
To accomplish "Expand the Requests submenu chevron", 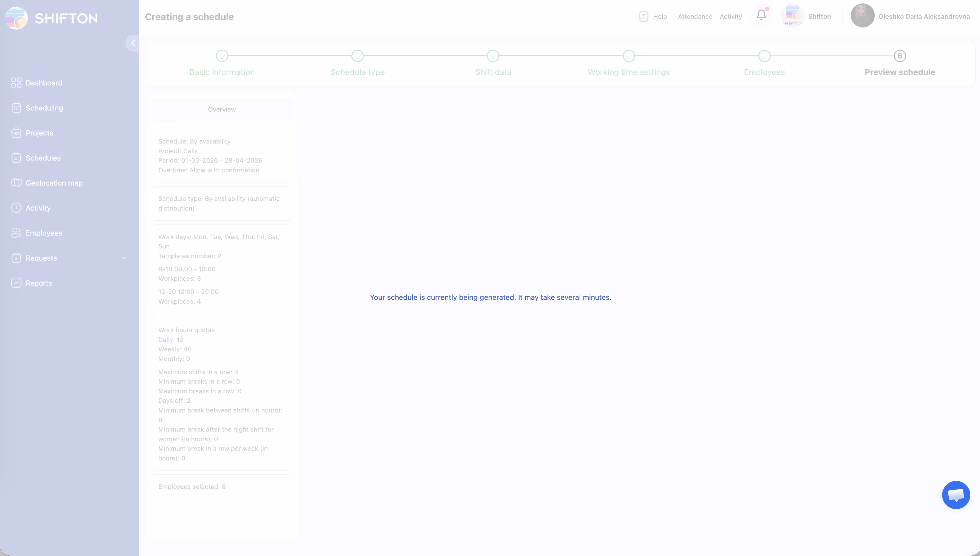I will 124,258.
